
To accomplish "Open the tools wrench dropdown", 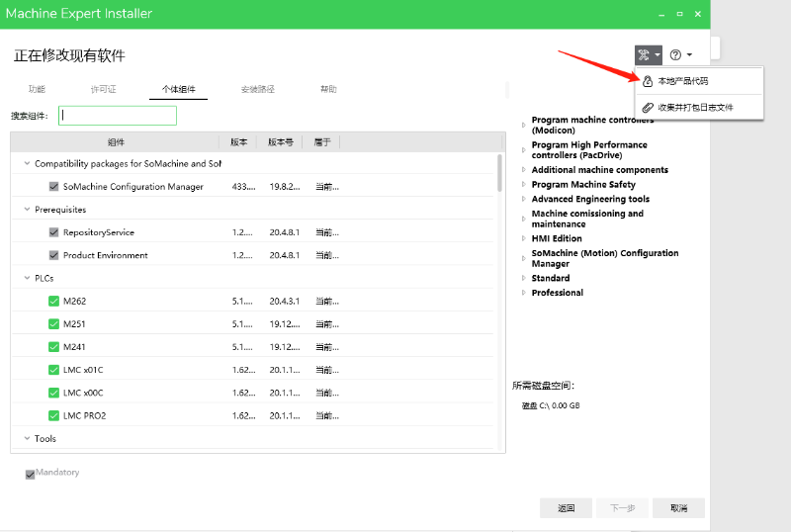I will (x=649, y=55).
